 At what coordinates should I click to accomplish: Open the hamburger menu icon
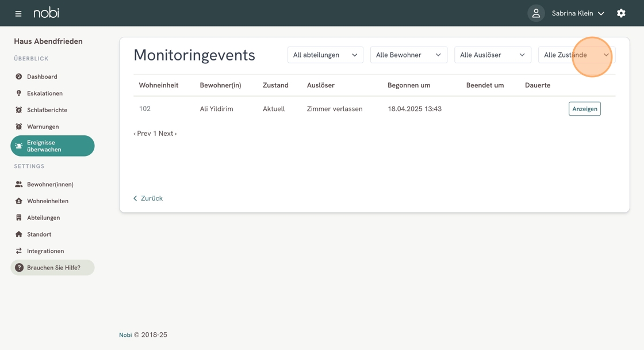coord(18,14)
